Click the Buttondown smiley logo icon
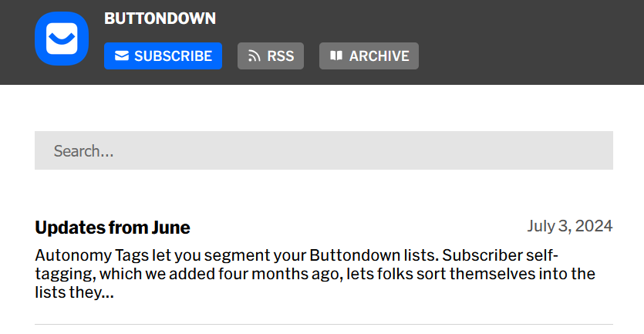Image resolution: width=644 pixels, height=334 pixels. coord(62,39)
